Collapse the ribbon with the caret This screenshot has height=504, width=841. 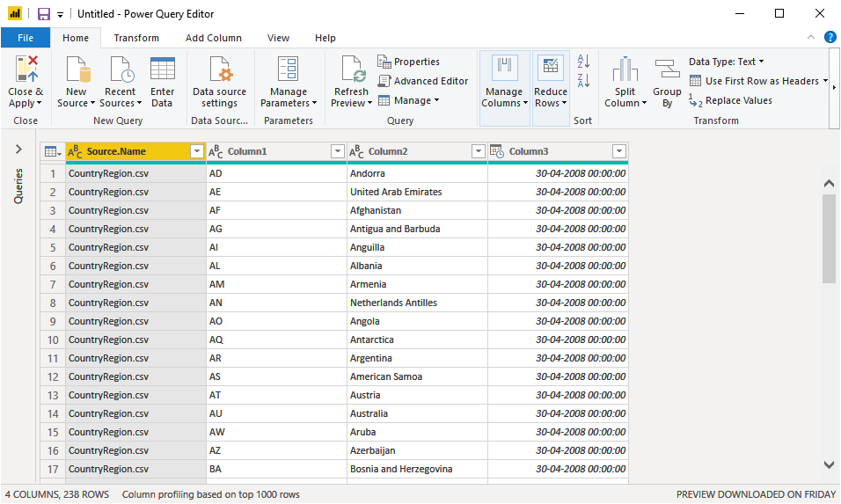(811, 37)
